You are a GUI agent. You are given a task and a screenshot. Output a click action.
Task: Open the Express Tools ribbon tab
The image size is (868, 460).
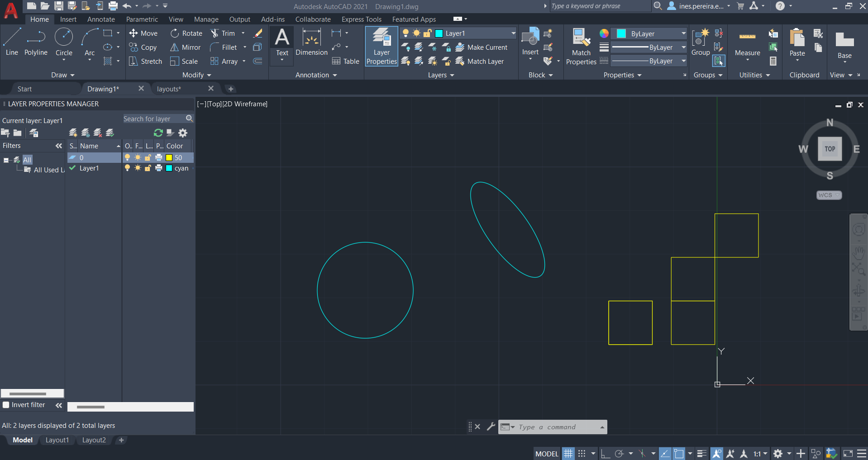pyautogui.click(x=362, y=19)
